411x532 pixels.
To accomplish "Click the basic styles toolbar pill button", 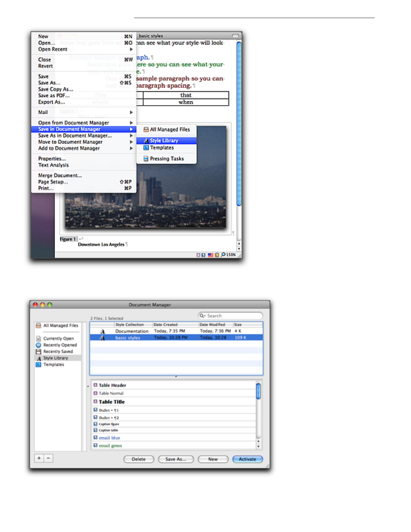I will pyautogui.click(x=235, y=36).
